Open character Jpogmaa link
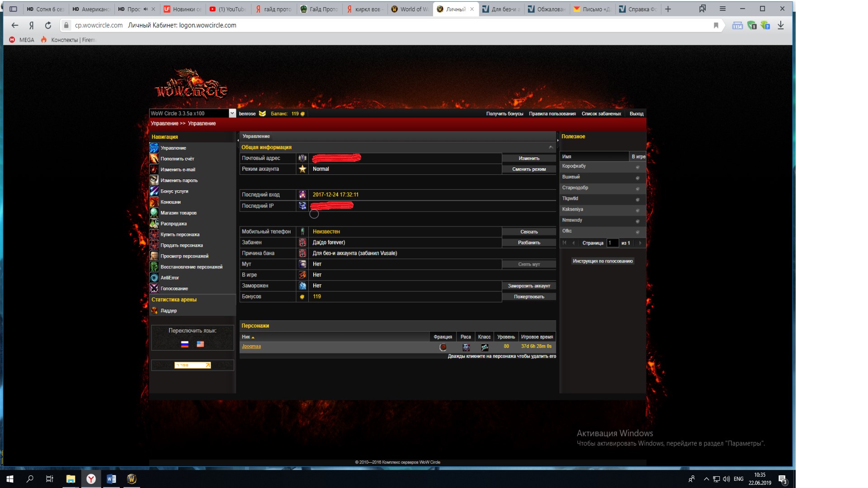This screenshot has height=488, width=868. pyautogui.click(x=251, y=347)
